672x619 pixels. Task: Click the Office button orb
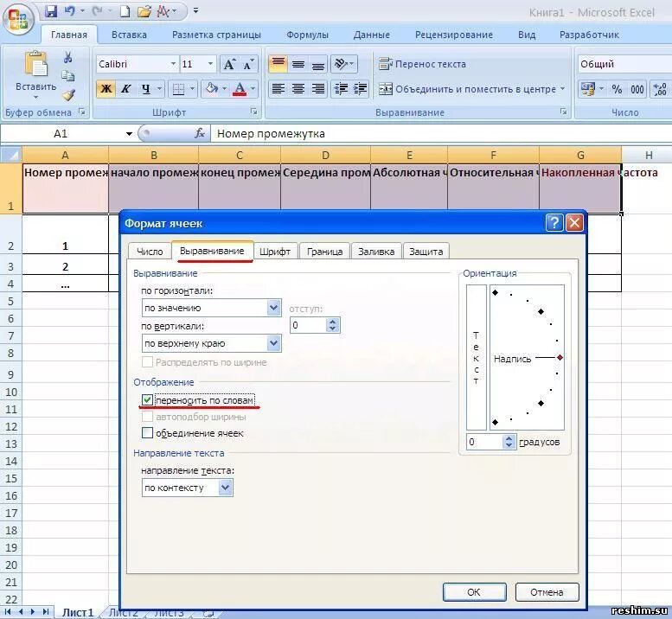point(18,20)
